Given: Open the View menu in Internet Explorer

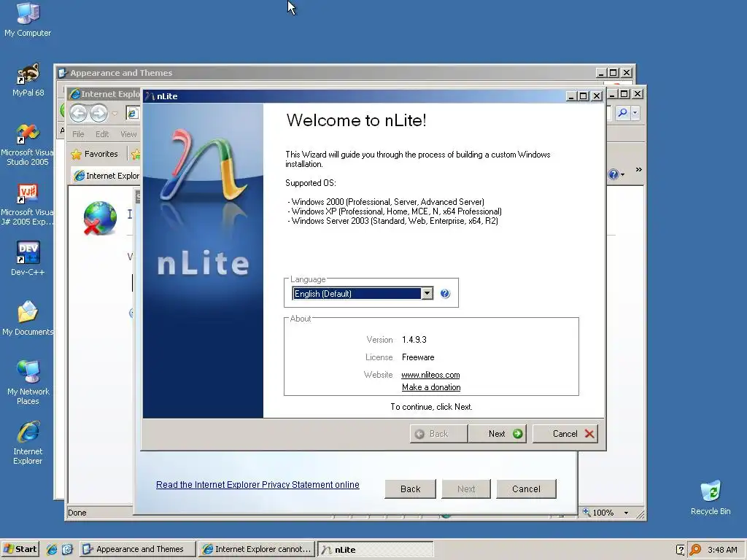Looking at the screenshot, I should click(x=128, y=134).
